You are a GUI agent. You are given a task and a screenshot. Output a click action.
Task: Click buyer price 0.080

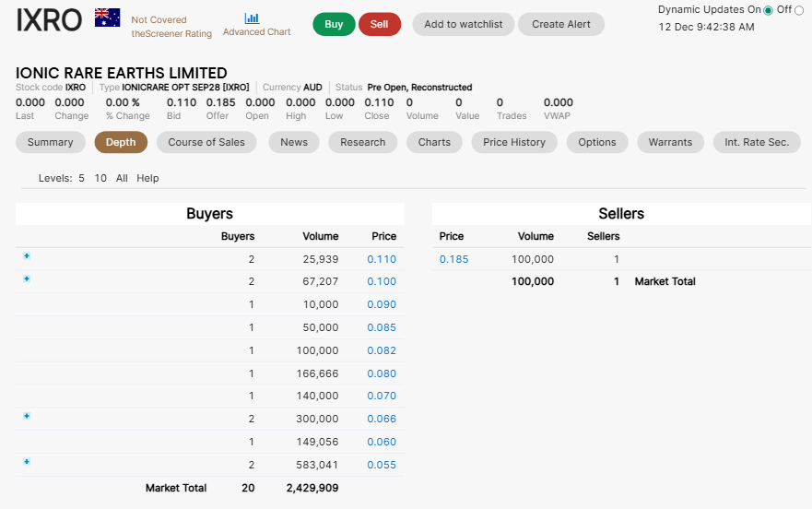382,373
